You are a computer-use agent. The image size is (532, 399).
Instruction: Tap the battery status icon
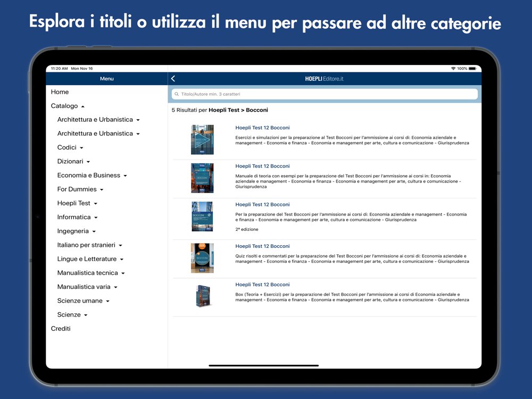[x=473, y=69]
